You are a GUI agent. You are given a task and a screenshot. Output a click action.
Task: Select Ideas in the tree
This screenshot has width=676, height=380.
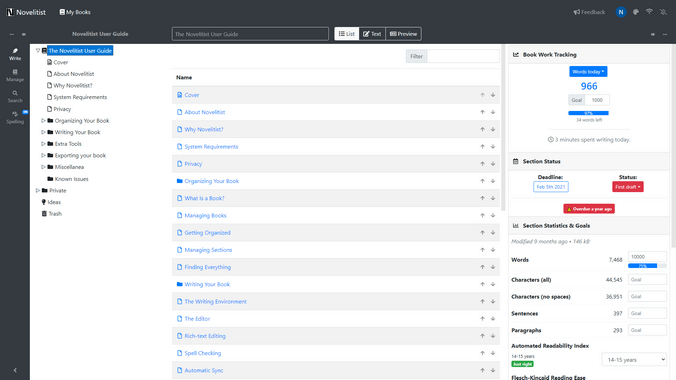click(54, 202)
